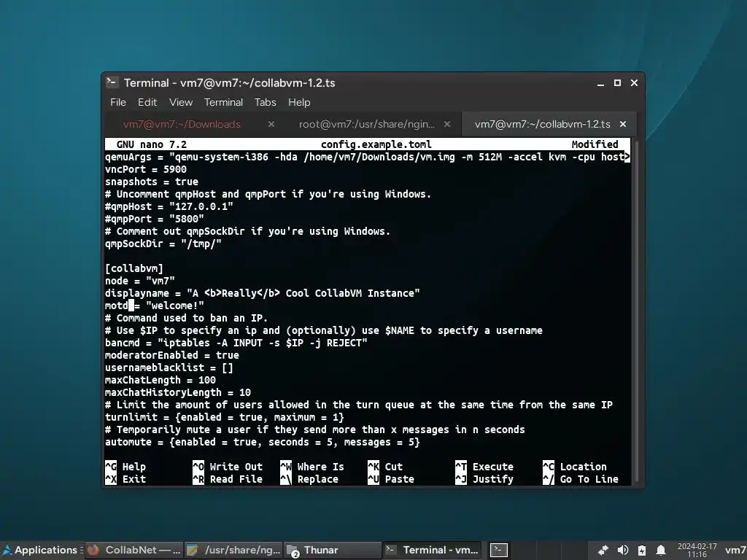Click the terminal scrollbar on the right edge
This screenshot has width=747, height=560.
point(635,312)
